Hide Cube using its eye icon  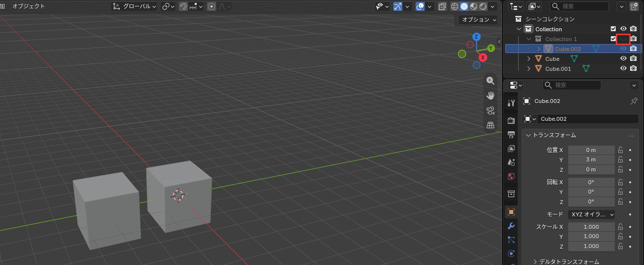coord(623,58)
